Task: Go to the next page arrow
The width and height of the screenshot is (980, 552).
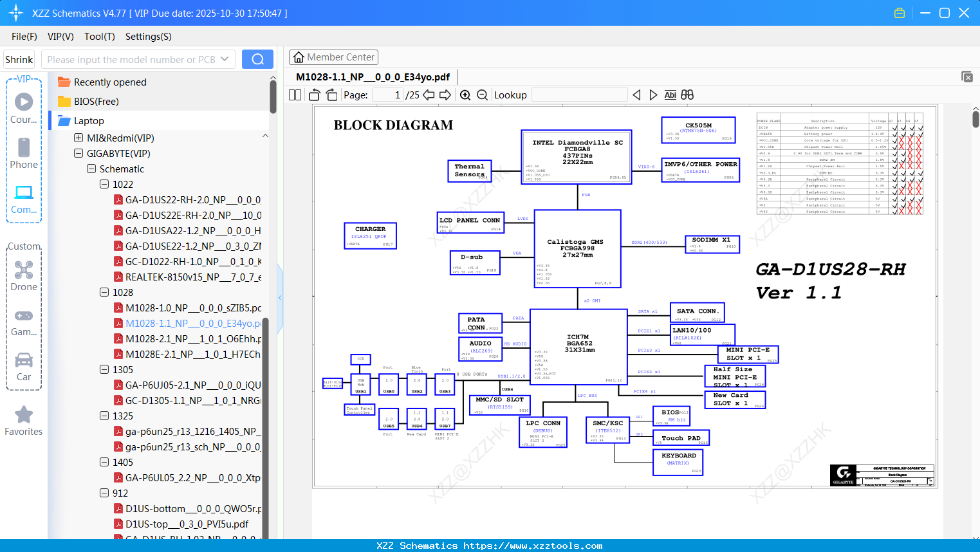Action: (x=445, y=95)
